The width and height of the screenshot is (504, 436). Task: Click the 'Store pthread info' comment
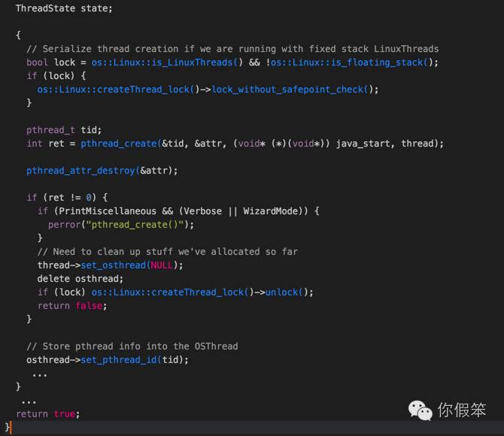132,347
